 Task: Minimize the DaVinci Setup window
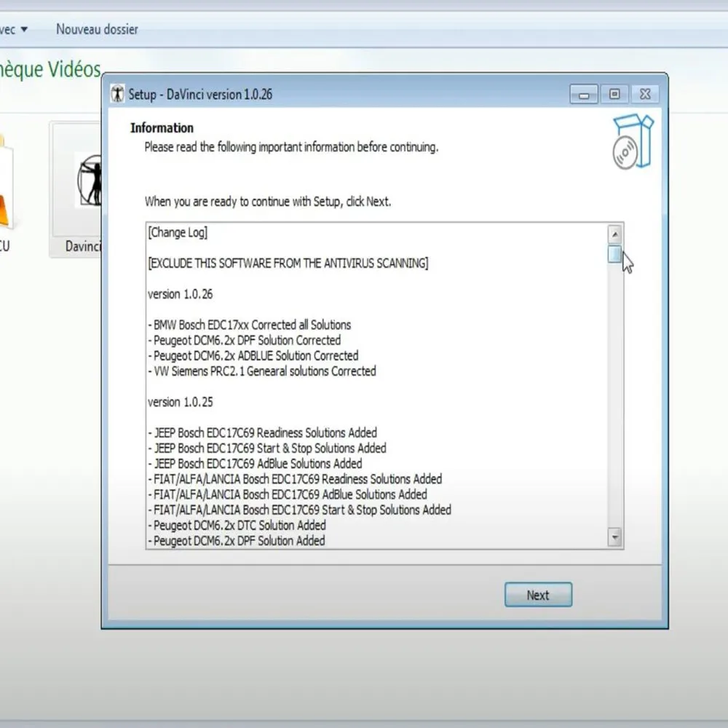pos(584,95)
